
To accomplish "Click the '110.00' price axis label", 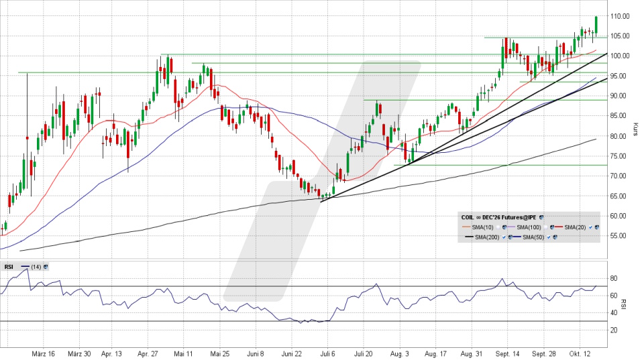I will click(620, 16).
